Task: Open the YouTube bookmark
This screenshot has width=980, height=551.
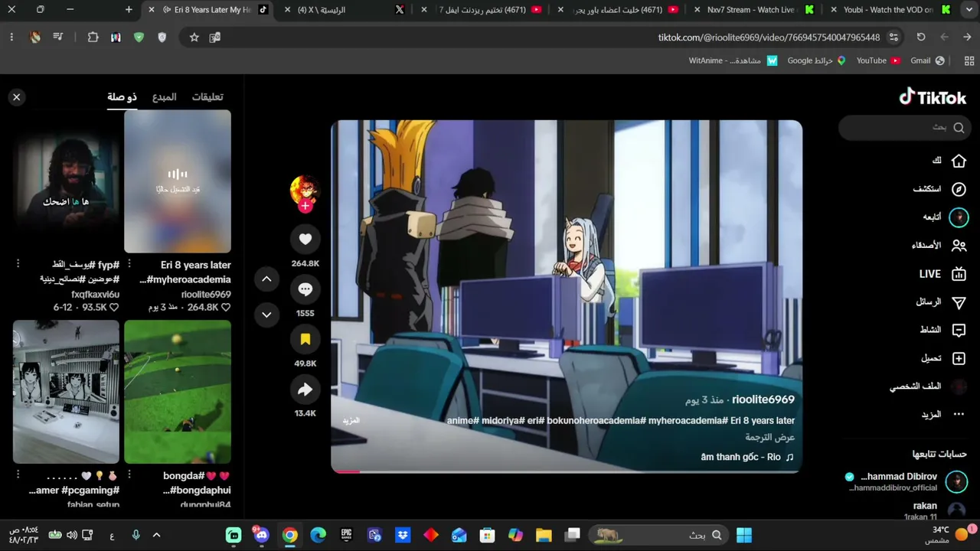Action: (x=878, y=60)
